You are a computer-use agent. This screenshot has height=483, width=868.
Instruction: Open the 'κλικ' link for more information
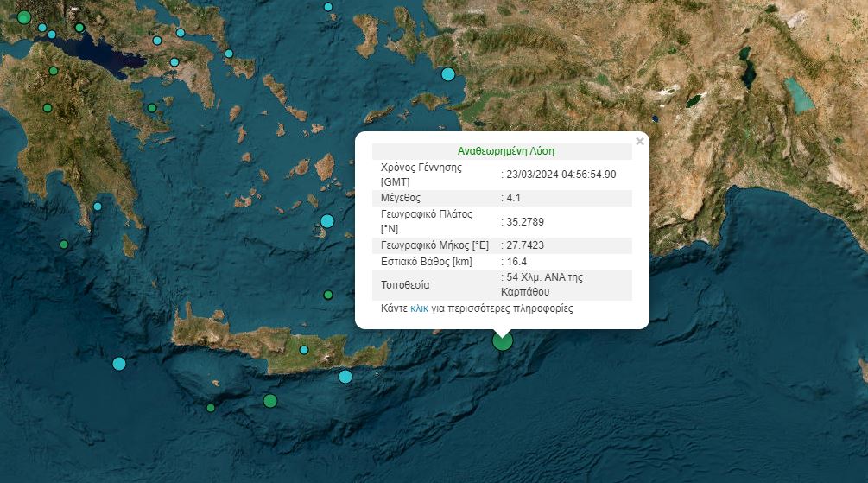click(x=419, y=308)
